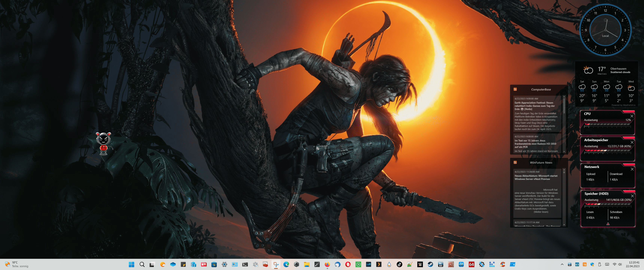Image resolution: width=644 pixels, height=270 pixels.
Task: Click current weather 17° Oberhausen
Action: pyautogui.click(x=607, y=70)
